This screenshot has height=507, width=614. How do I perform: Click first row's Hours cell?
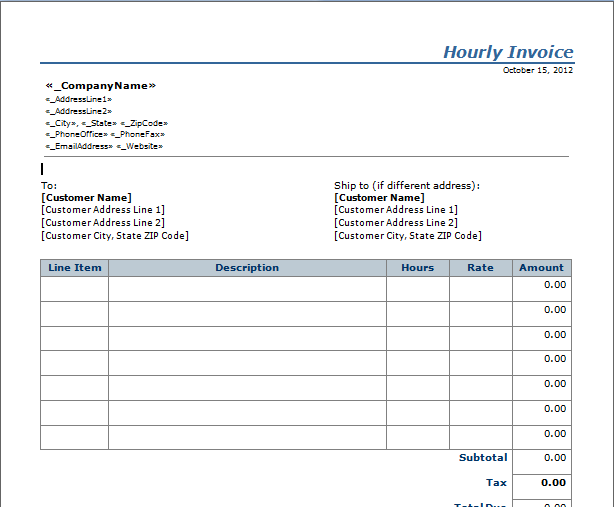coord(418,289)
